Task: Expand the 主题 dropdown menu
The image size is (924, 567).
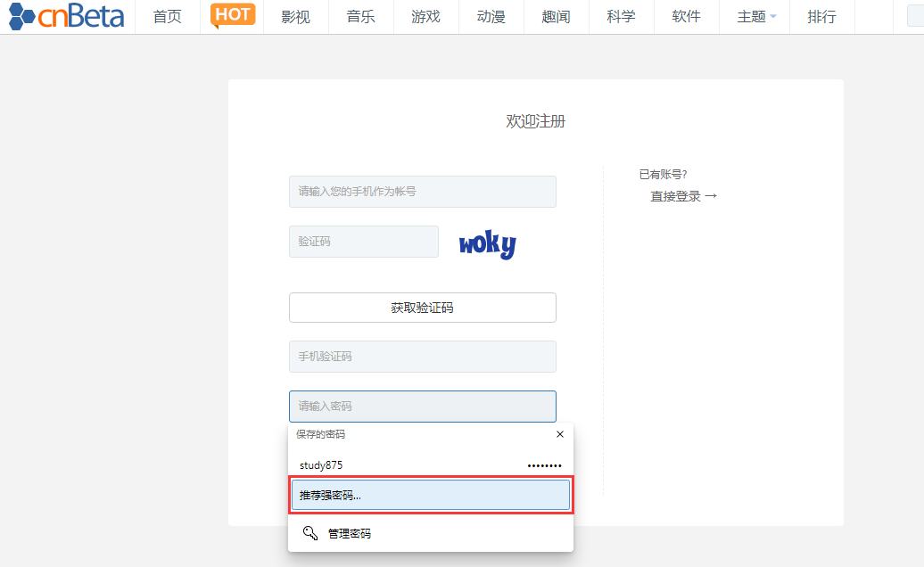Action: (x=756, y=17)
